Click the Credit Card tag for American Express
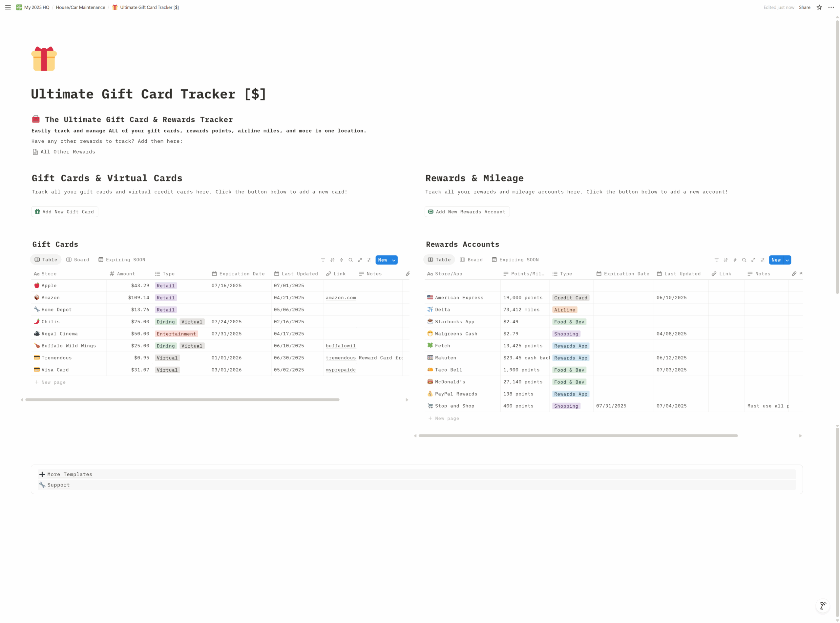840x623 pixels. pyautogui.click(x=570, y=297)
